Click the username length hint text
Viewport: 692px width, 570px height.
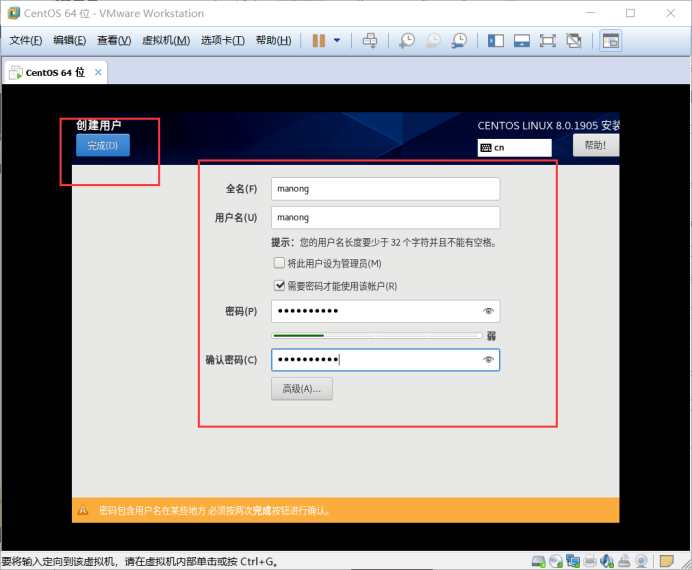pos(384,242)
